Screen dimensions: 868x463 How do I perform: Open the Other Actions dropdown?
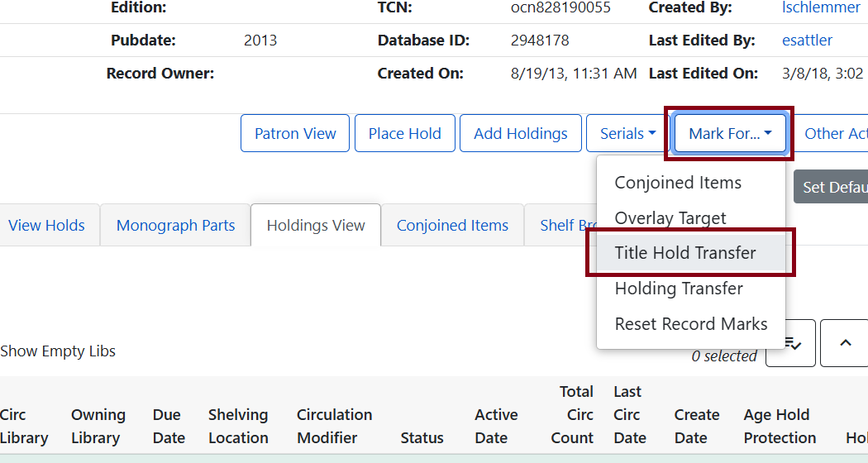tap(835, 133)
